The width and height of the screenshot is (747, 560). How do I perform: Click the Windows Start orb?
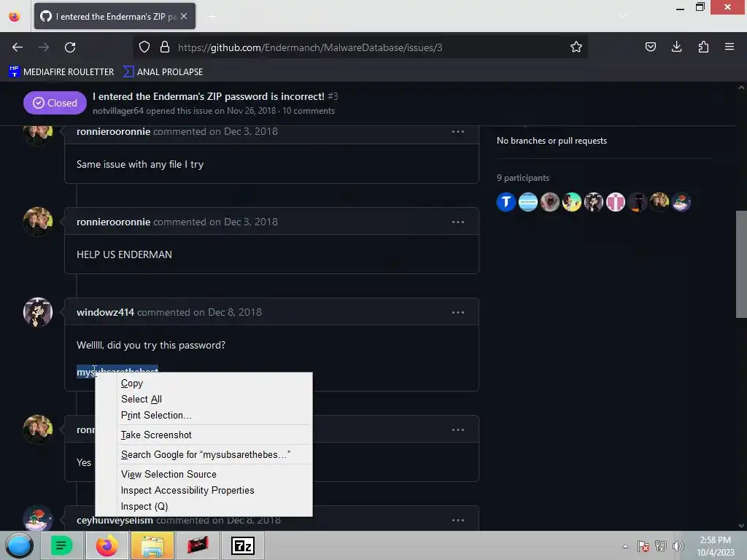[x=19, y=545]
